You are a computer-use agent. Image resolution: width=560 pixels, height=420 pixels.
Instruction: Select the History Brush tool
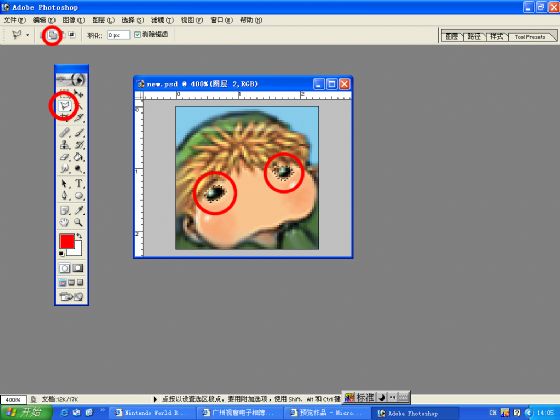[79, 145]
